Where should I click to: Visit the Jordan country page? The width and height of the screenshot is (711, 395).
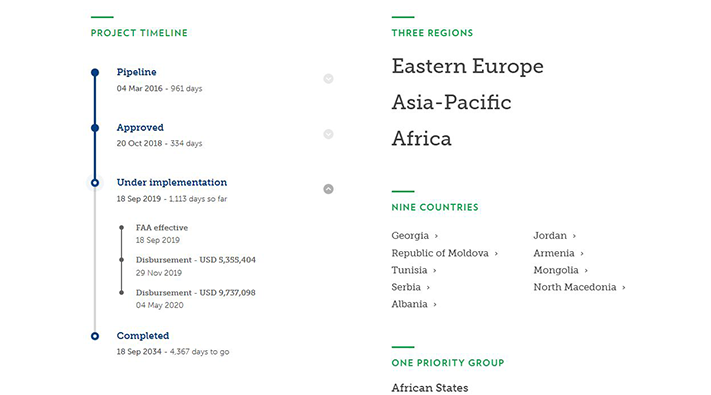[555, 235]
